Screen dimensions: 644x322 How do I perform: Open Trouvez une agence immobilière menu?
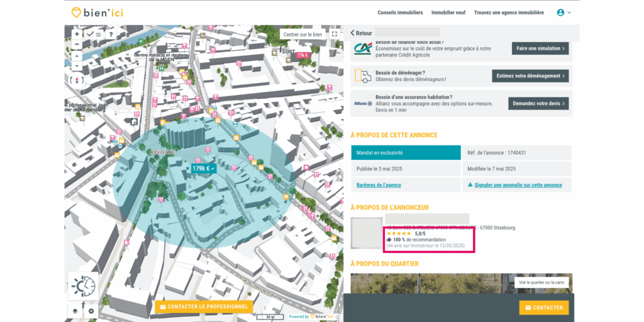pos(509,13)
